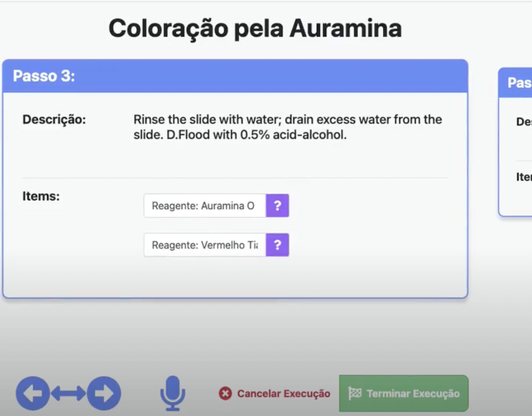Click the cut-off Descrição label on next card
Viewport: 532px width, 416px height.
point(524,122)
